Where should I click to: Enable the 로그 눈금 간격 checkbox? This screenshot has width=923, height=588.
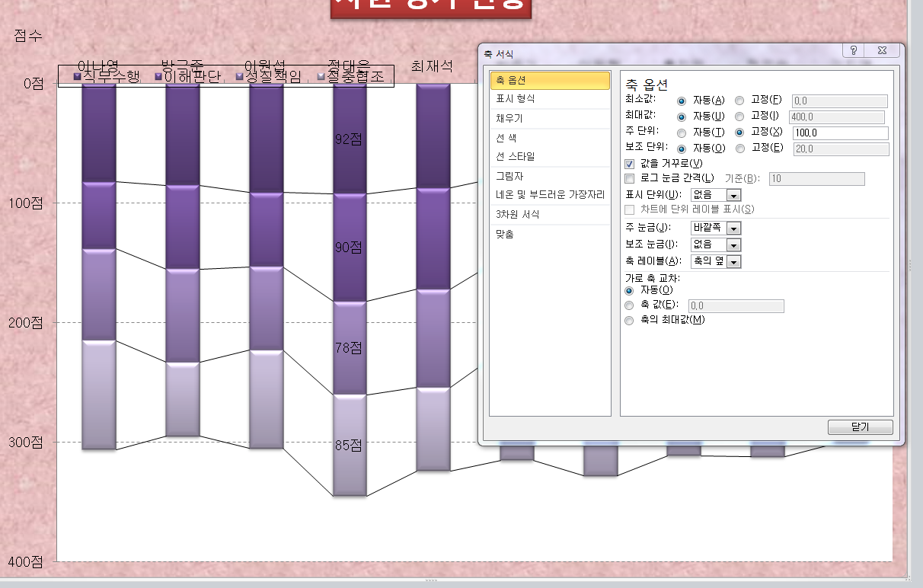(x=629, y=178)
